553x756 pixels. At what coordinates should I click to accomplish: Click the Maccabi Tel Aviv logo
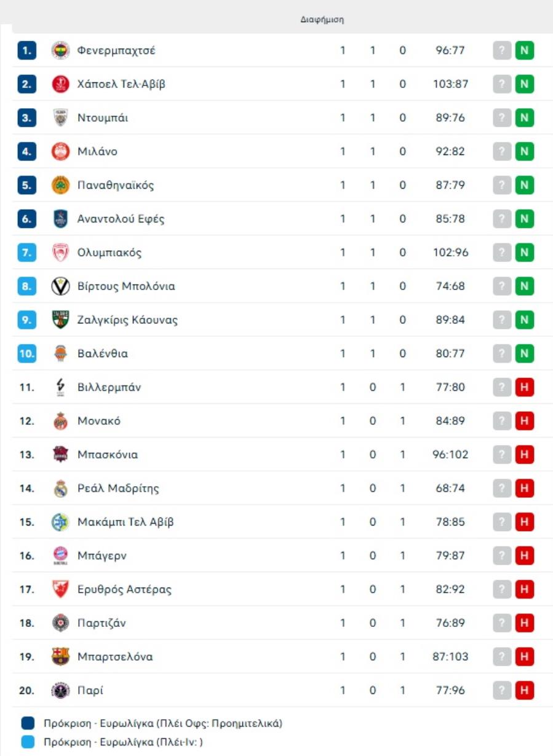point(60,522)
